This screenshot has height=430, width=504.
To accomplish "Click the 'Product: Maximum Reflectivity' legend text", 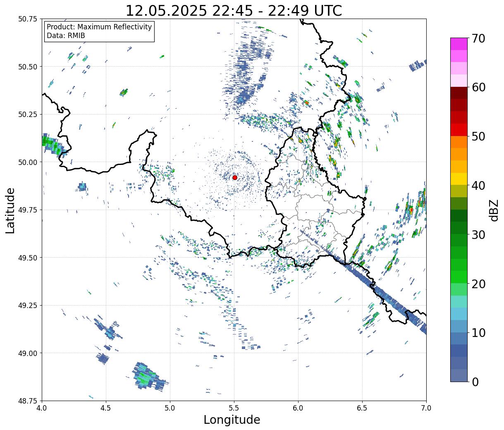I will tap(99, 27).
